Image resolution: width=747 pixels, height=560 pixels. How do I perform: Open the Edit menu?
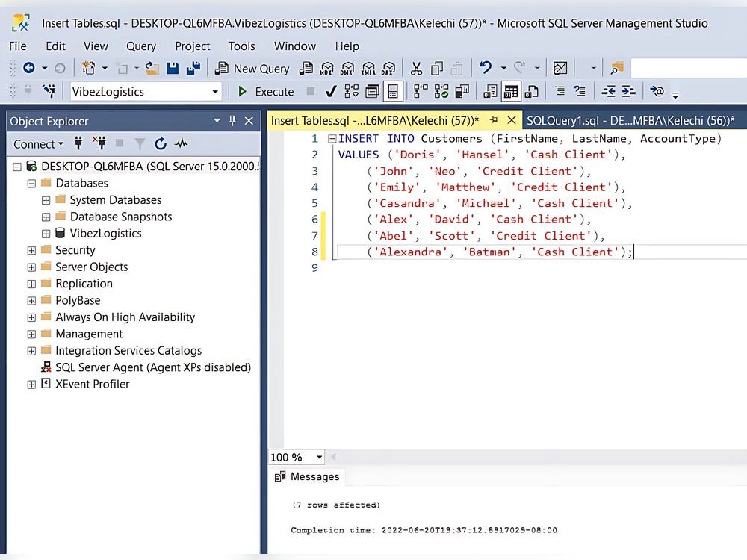(x=55, y=46)
